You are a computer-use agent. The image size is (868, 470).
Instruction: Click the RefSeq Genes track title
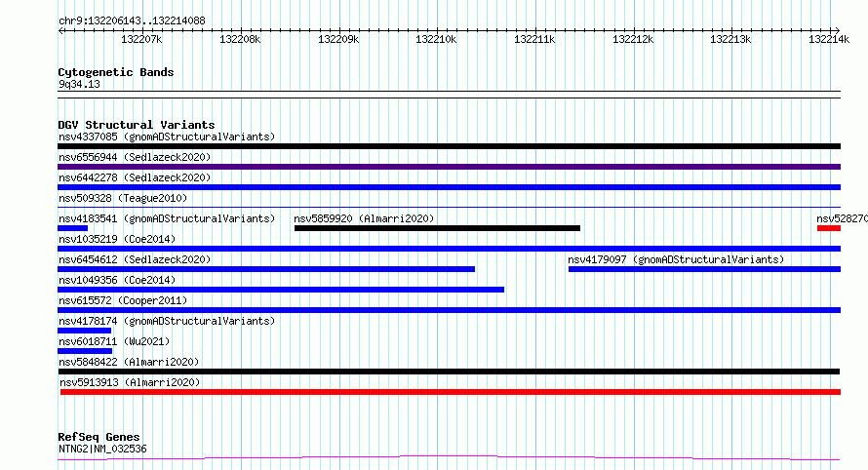click(x=99, y=437)
